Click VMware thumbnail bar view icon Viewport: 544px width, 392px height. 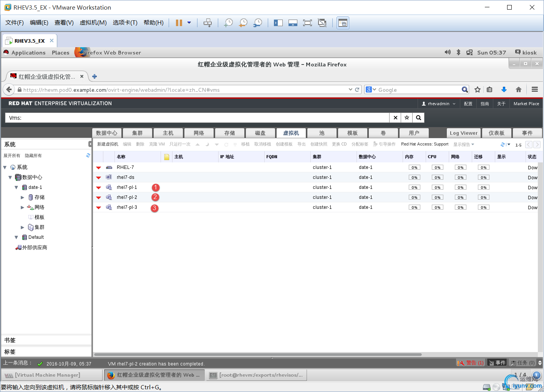(293, 23)
